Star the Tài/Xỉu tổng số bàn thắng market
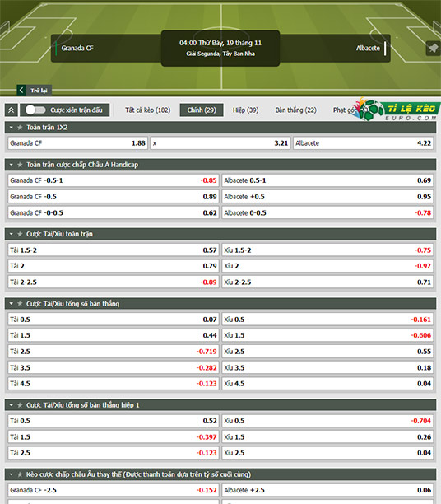 pos(20,304)
